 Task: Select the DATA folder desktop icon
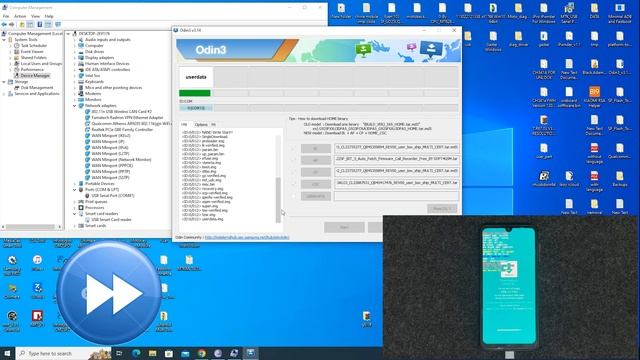[594, 11]
